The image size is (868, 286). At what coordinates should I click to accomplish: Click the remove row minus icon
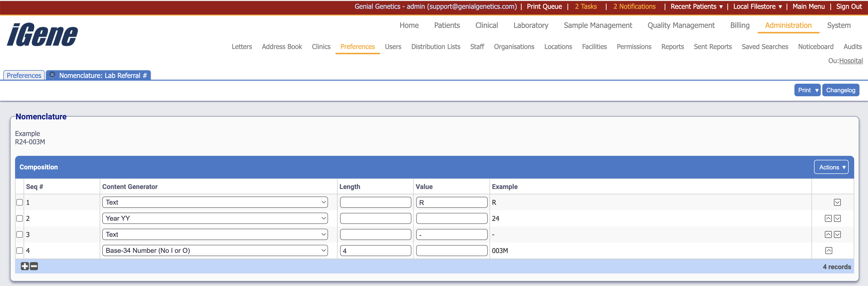[34, 266]
